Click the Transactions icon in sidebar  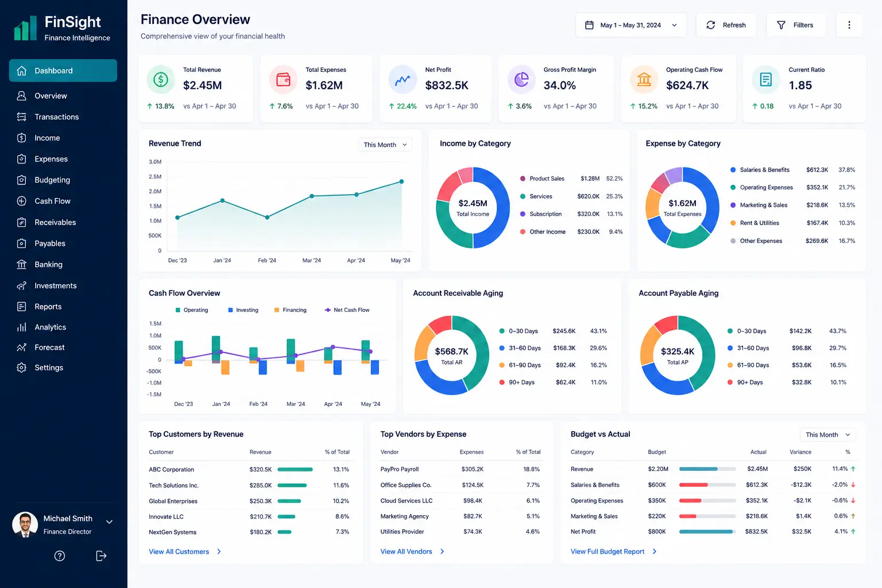click(22, 117)
